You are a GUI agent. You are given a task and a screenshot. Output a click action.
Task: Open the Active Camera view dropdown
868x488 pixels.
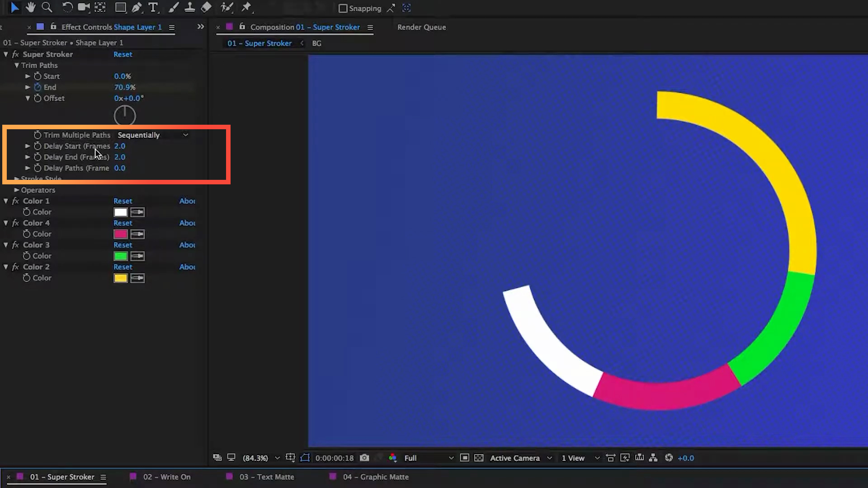[x=521, y=458]
